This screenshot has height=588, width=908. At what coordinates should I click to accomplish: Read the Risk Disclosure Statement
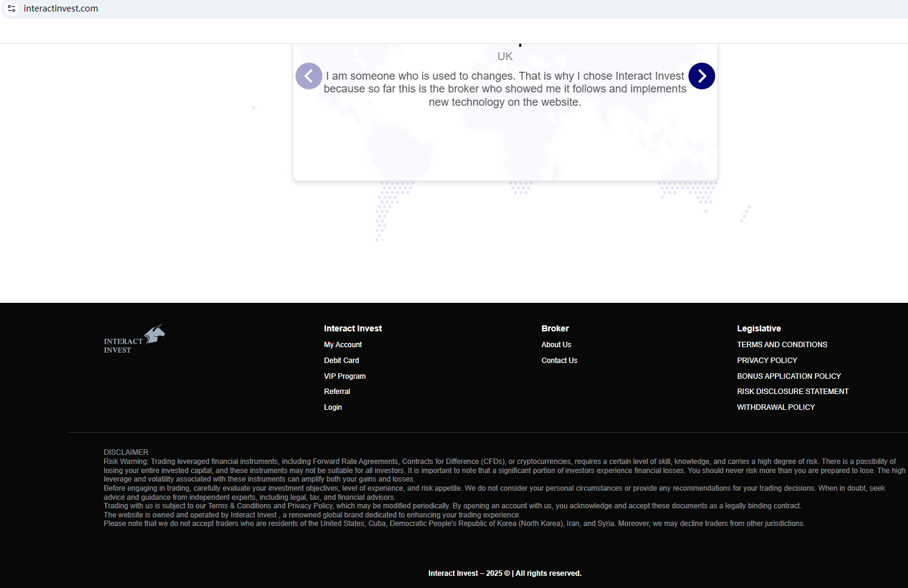[792, 392]
